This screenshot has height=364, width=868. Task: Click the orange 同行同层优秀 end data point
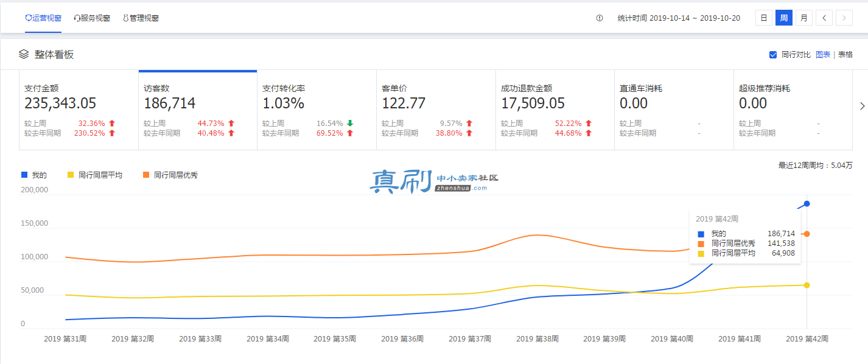click(x=807, y=234)
